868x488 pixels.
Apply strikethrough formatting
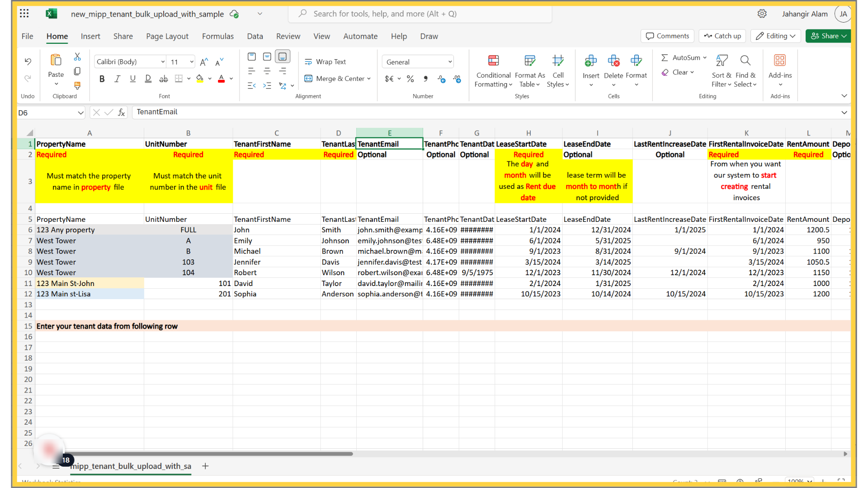coord(164,79)
